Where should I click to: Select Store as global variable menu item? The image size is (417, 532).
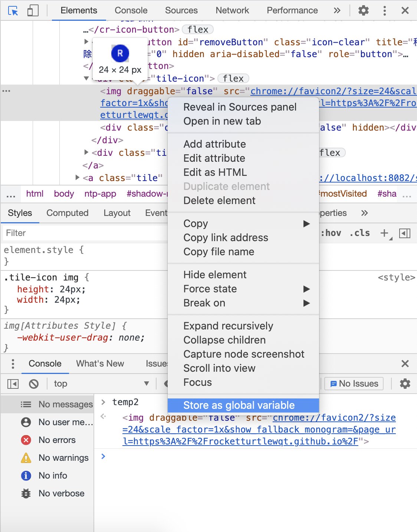click(x=239, y=405)
